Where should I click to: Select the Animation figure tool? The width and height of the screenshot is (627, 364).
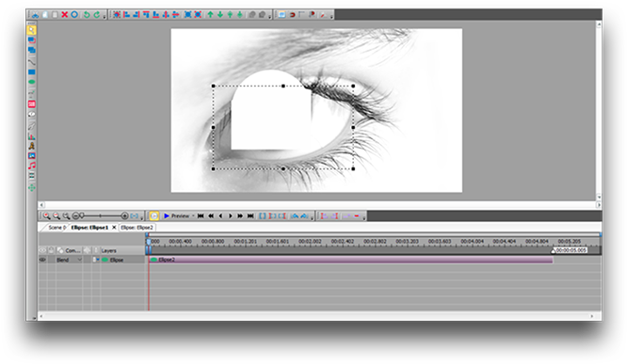(x=32, y=146)
